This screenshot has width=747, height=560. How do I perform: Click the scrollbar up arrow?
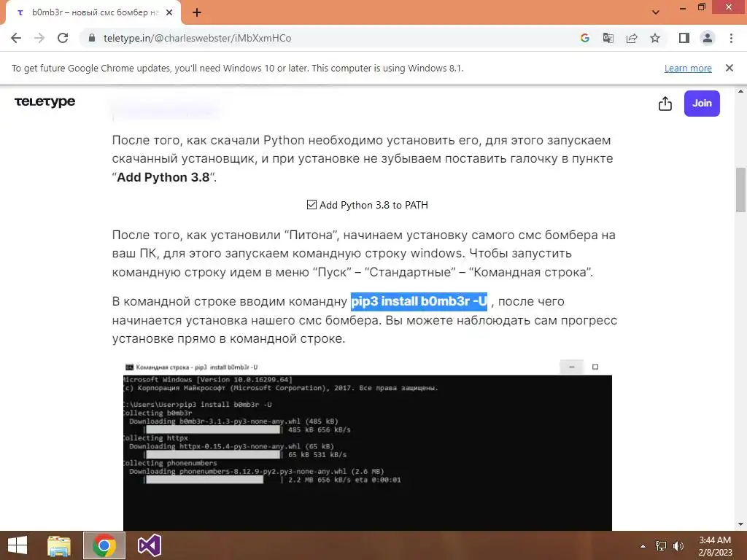(x=740, y=91)
